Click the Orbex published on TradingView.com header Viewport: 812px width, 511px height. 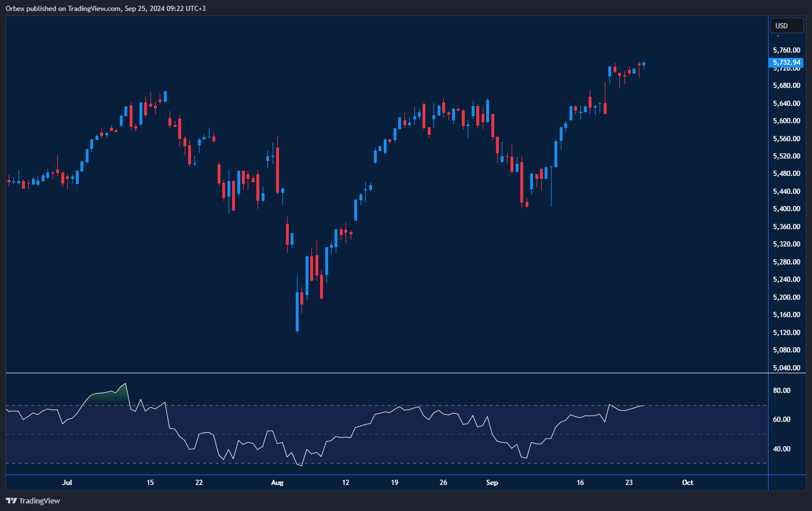[x=105, y=9]
